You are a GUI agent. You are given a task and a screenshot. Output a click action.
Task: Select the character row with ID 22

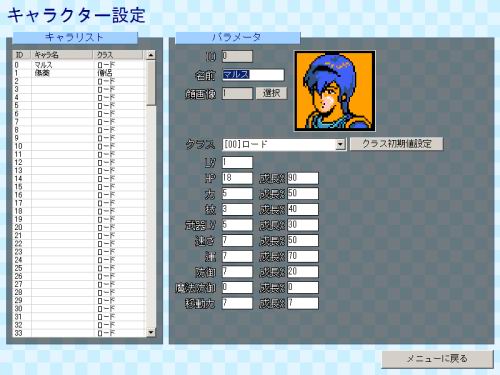(79, 244)
